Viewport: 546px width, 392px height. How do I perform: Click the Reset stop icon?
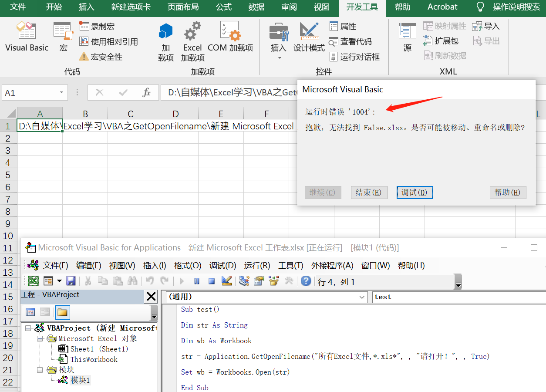point(212,281)
